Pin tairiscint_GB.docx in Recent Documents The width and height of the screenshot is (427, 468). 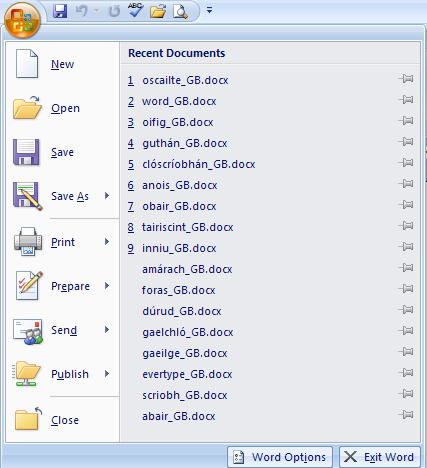coord(406,226)
